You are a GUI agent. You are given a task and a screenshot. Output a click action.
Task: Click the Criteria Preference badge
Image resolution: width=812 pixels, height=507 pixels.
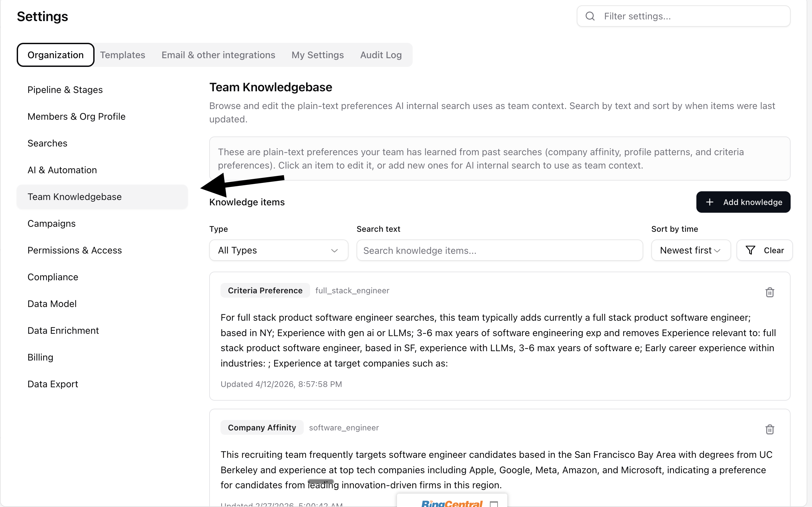coord(265,290)
